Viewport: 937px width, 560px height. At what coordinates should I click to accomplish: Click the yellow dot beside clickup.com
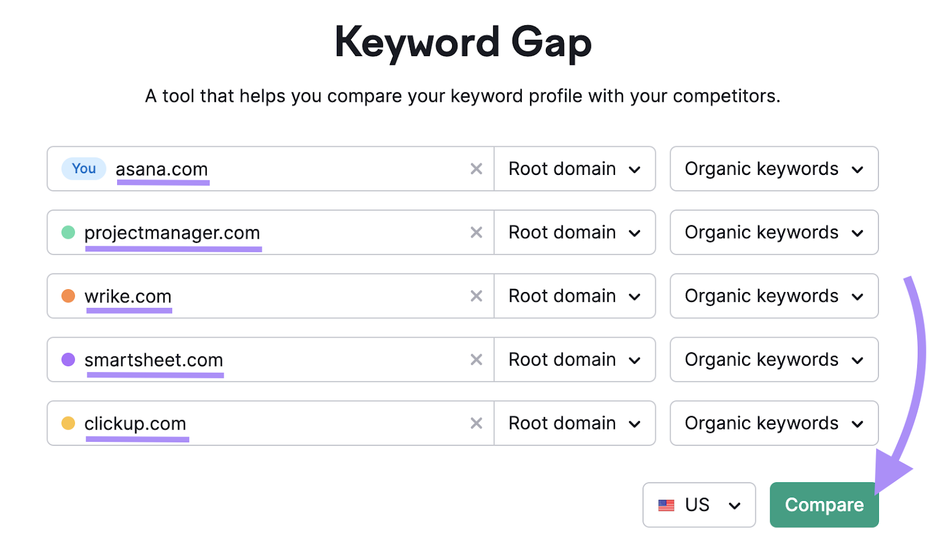pyautogui.click(x=69, y=422)
